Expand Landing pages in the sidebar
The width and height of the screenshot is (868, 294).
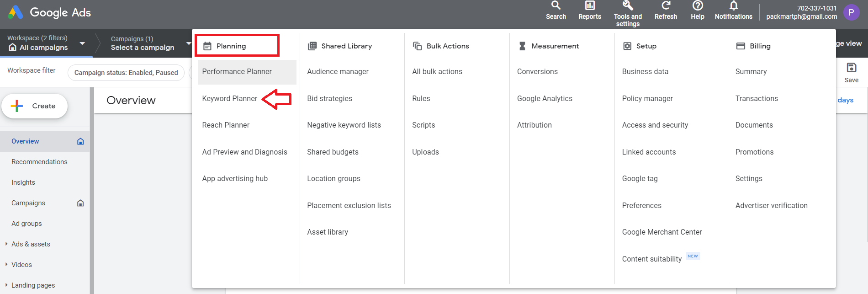6,285
